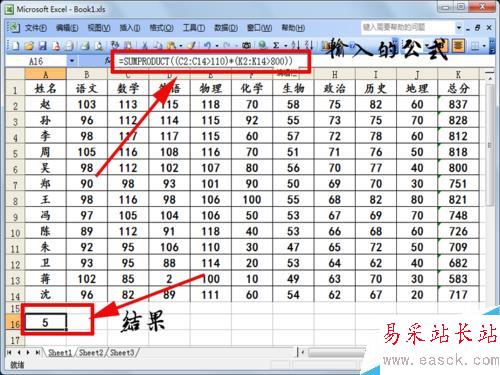This screenshot has width=500, height=375.
Task: Switch to the Sheet1 tab
Action: tap(60, 353)
